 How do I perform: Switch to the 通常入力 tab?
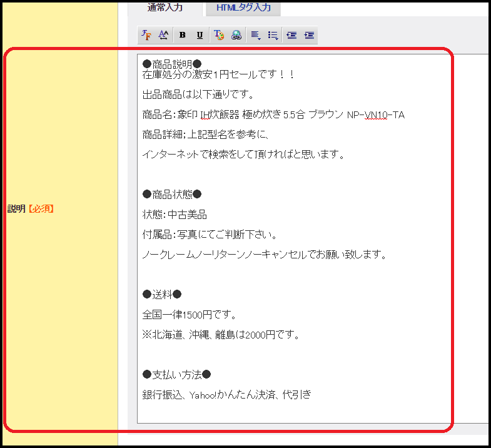(165, 8)
